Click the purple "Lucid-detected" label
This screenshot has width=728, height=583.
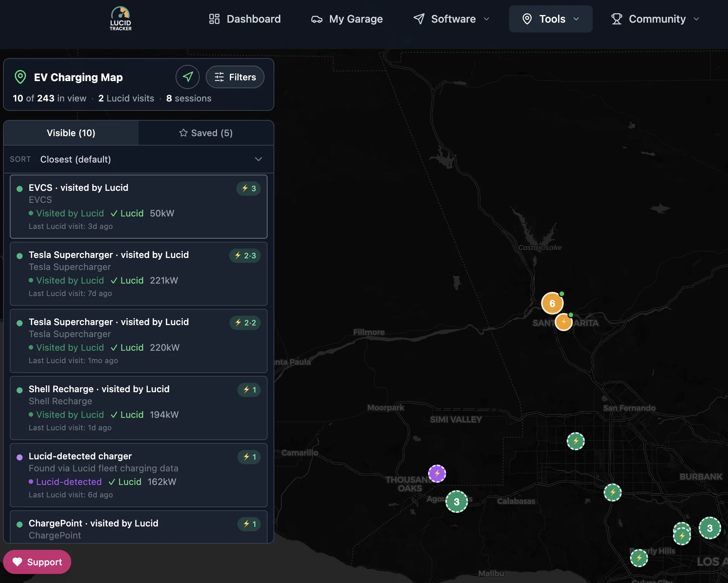[x=69, y=482]
